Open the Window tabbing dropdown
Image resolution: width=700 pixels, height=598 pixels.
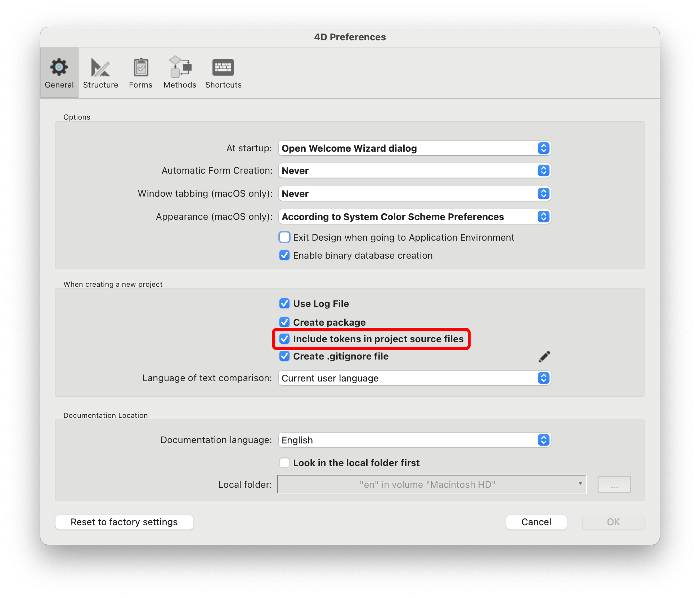coord(414,194)
